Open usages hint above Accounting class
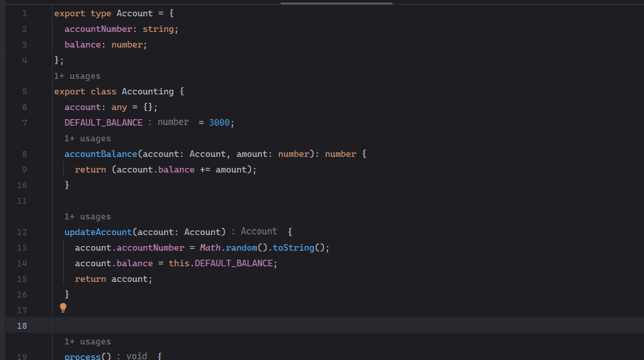The width and height of the screenshot is (644, 360). [77, 76]
